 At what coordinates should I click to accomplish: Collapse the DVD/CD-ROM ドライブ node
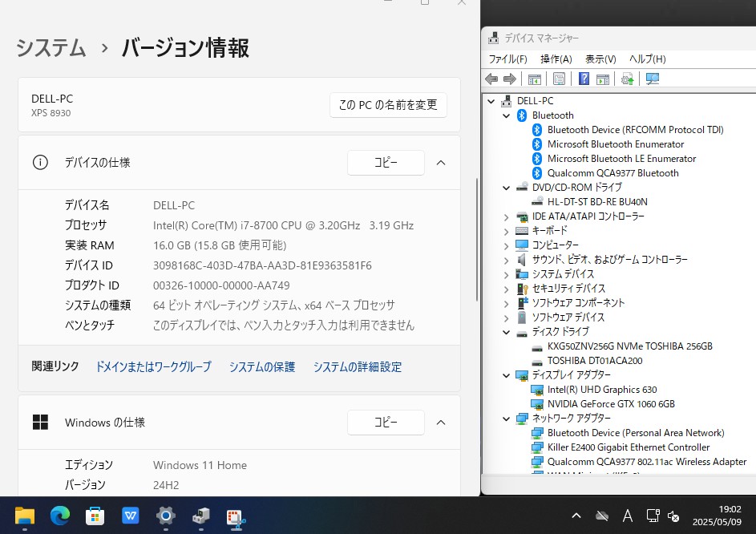(x=506, y=188)
